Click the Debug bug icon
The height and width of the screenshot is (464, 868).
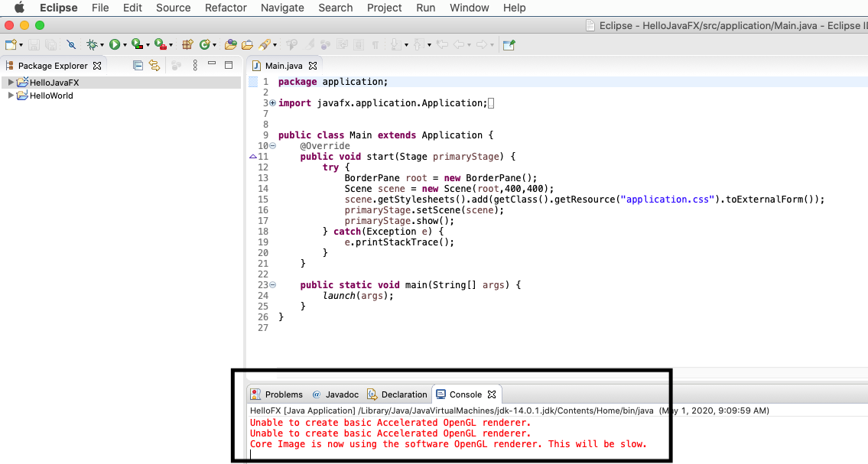tap(92, 45)
